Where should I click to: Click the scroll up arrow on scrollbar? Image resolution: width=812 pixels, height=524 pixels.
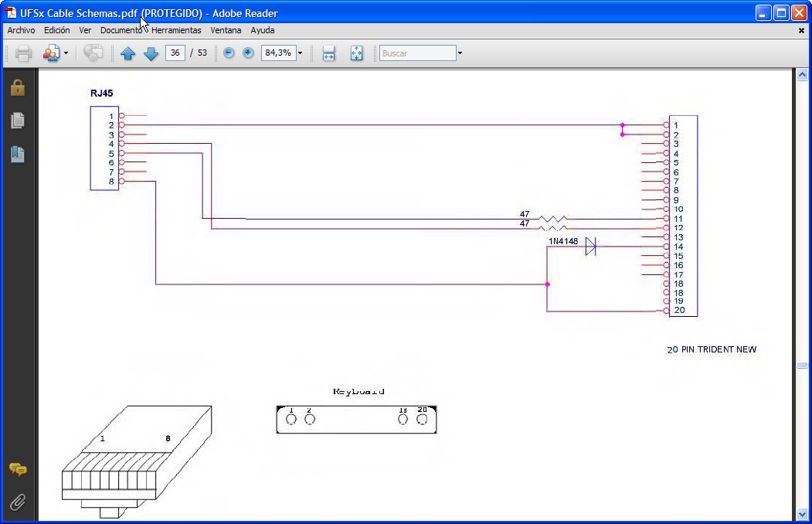coord(802,75)
